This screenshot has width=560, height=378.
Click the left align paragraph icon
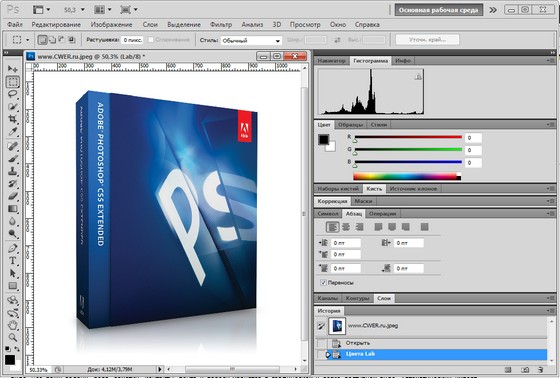(332, 227)
